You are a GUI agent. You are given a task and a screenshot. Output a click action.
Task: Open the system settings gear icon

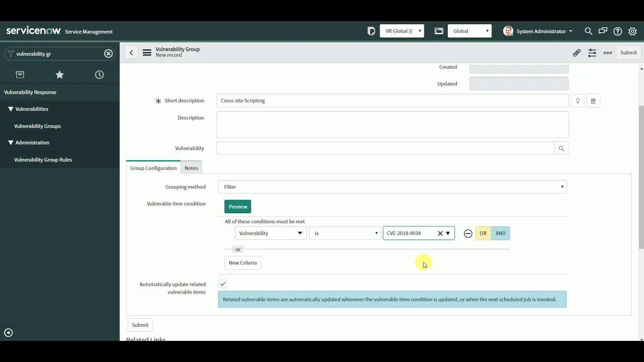632,31
